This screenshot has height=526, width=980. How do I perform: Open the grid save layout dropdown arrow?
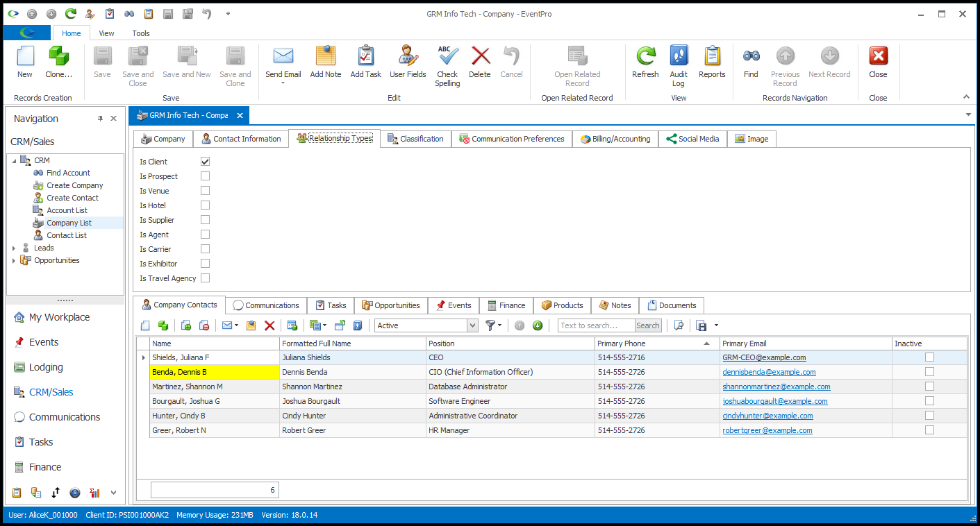coord(716,325)
